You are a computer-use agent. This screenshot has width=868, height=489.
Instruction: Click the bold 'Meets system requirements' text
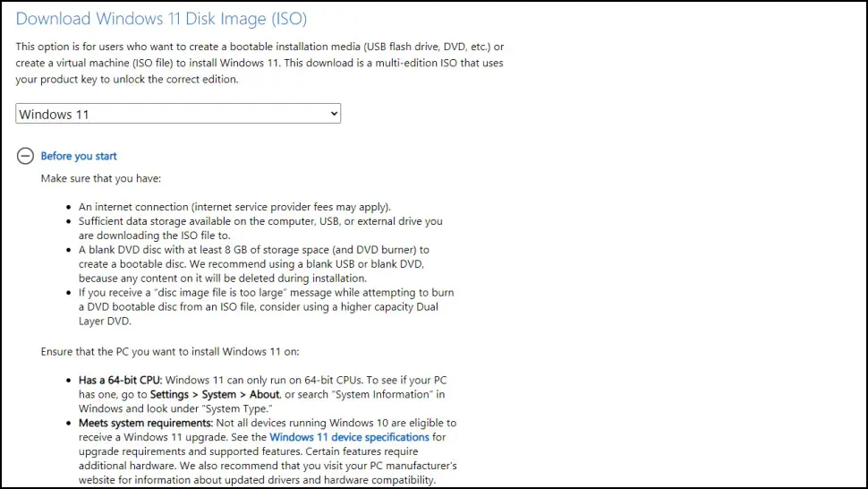coord(145,423)
